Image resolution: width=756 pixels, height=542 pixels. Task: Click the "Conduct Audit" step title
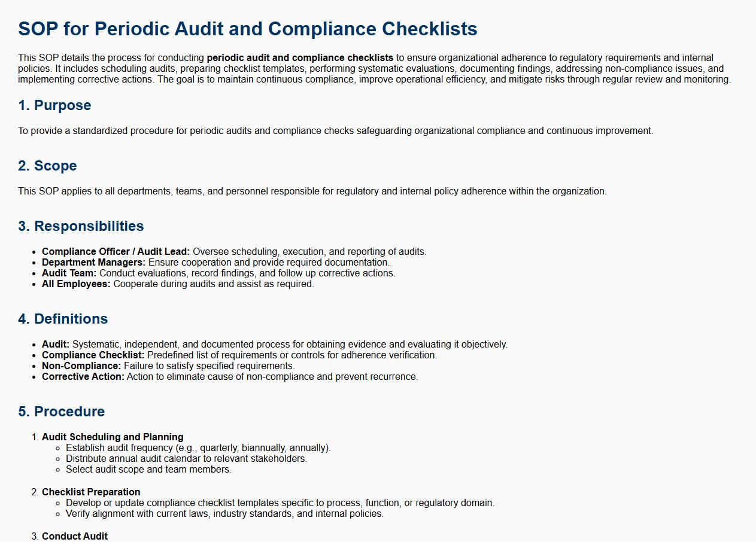tap(75, 536)
